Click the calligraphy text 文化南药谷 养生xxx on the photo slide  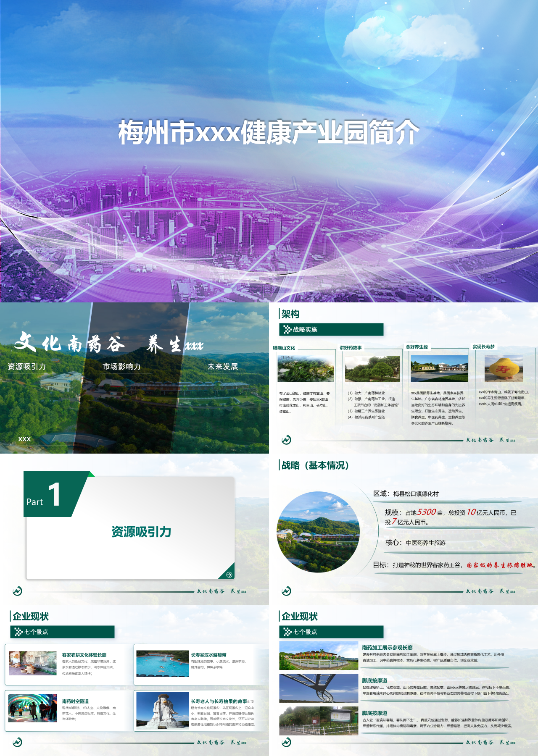click(x=108, y=343)
